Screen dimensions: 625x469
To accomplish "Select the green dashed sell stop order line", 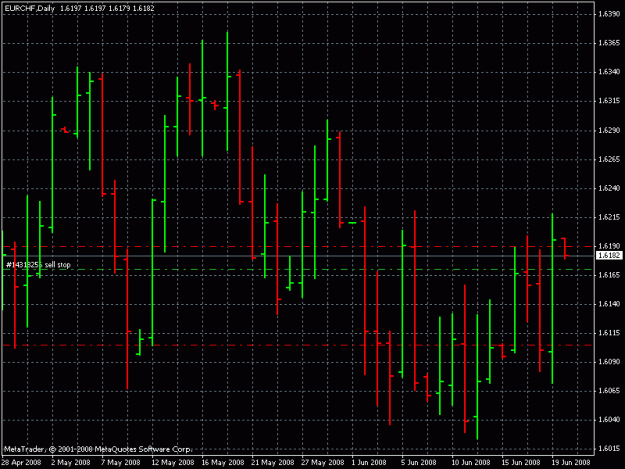I will [x=297, y=270].
